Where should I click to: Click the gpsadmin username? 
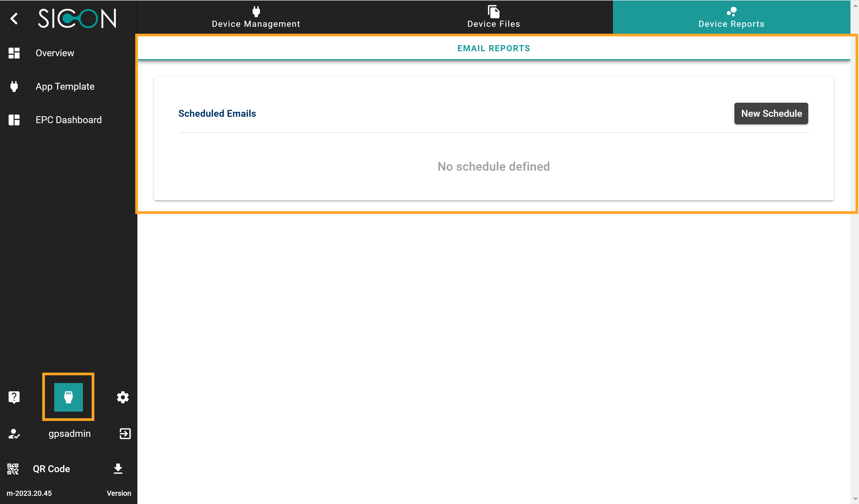pos(70,433)
